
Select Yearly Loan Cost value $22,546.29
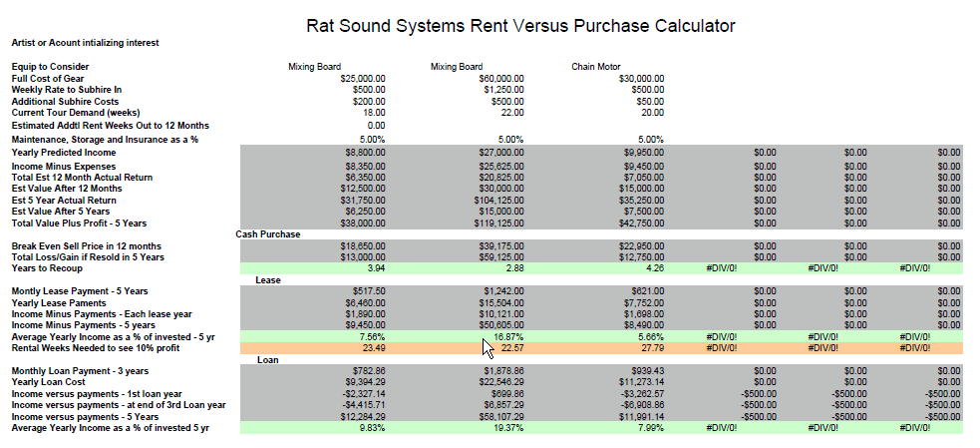[501, 382]
